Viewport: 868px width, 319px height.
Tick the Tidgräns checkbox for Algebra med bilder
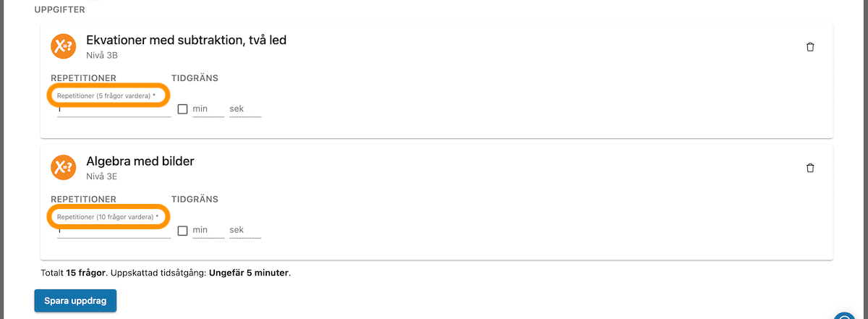(x=182, y=231)
